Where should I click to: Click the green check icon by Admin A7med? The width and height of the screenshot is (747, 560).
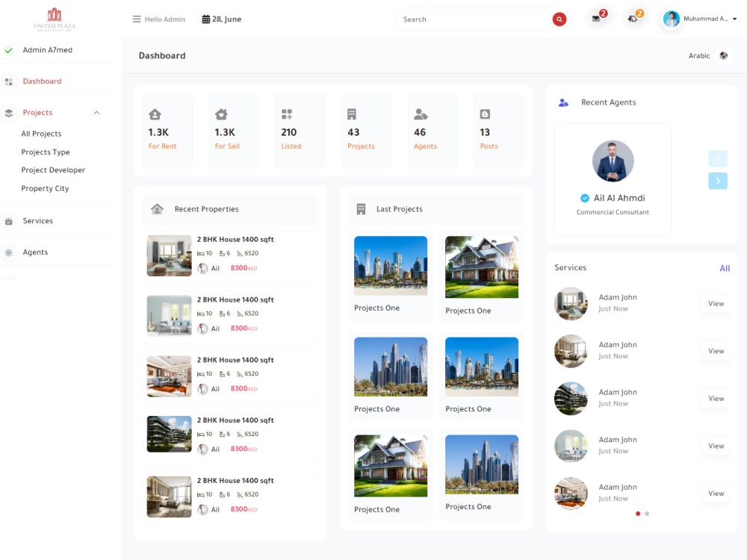[x=8, y=50]
